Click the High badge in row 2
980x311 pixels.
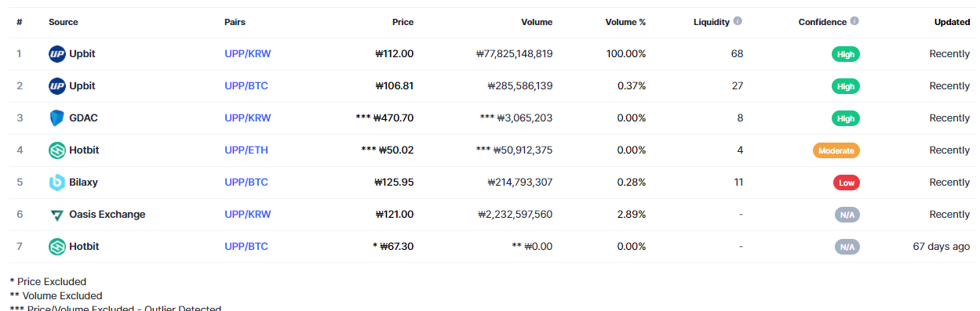846,86
